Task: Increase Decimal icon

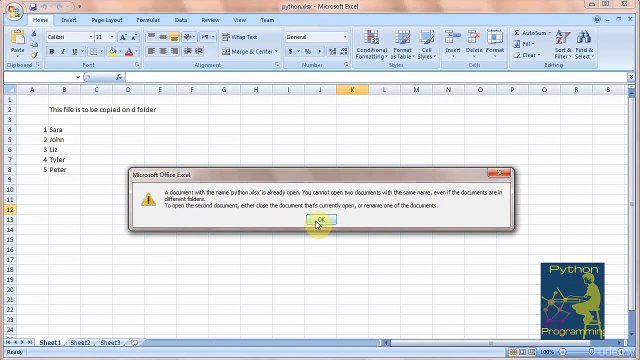Action: tap(332, 51)
